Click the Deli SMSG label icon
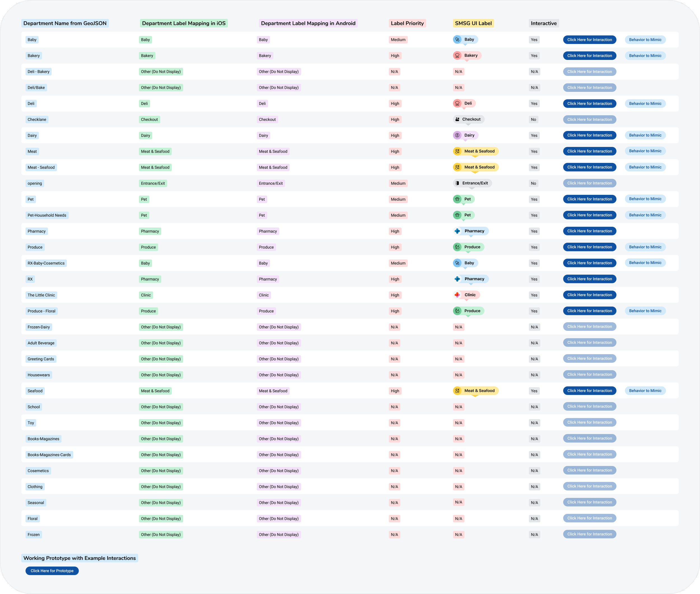 457,103
